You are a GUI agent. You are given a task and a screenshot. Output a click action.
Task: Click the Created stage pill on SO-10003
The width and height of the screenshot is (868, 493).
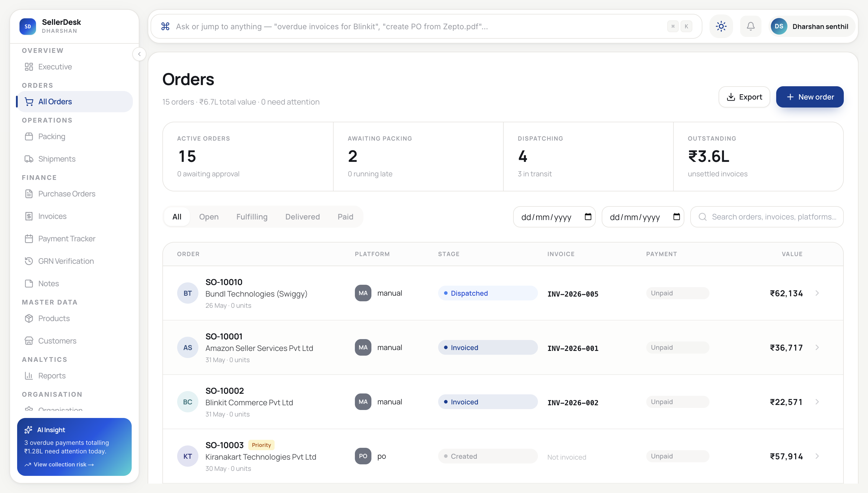coord(488,456)
